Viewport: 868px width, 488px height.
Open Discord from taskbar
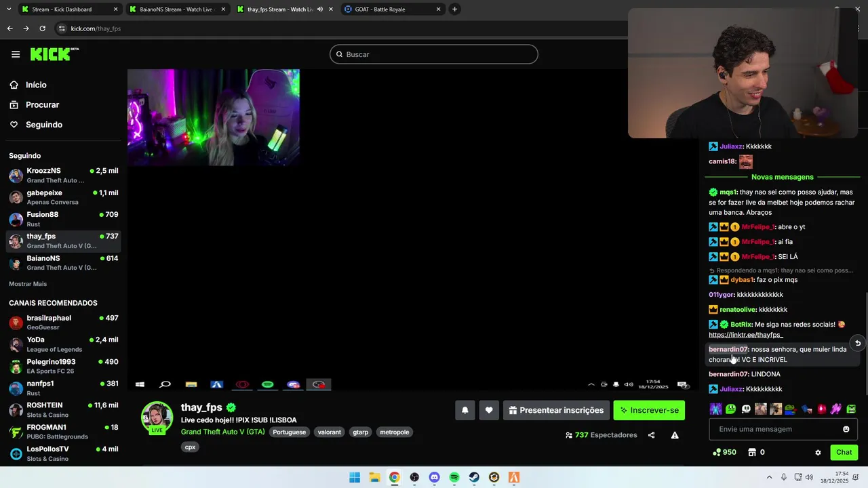click(x=435, y=477)
